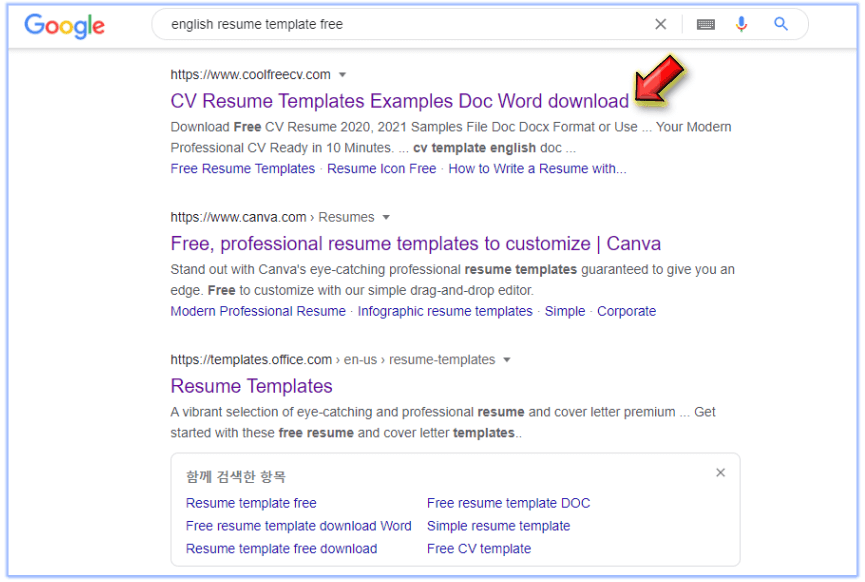
Task: Search related: Resume template free
Action: [x=251, y=503]
